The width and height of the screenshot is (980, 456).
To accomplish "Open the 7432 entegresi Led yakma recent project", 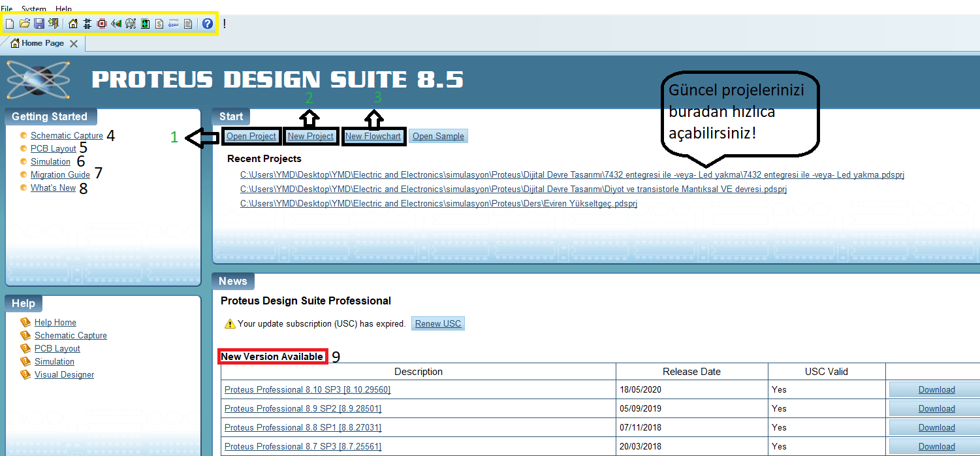I will [572, 175].
